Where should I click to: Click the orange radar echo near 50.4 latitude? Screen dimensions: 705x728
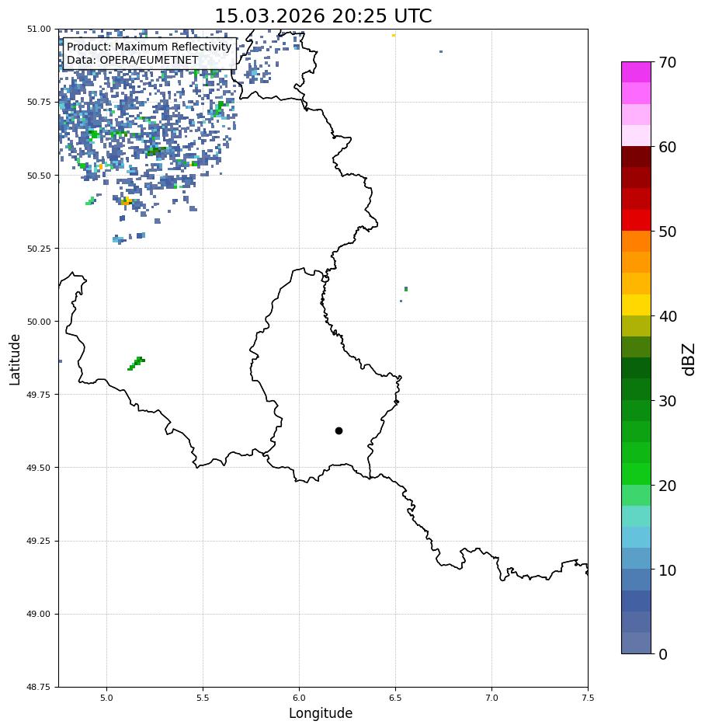tap(126, 201)
